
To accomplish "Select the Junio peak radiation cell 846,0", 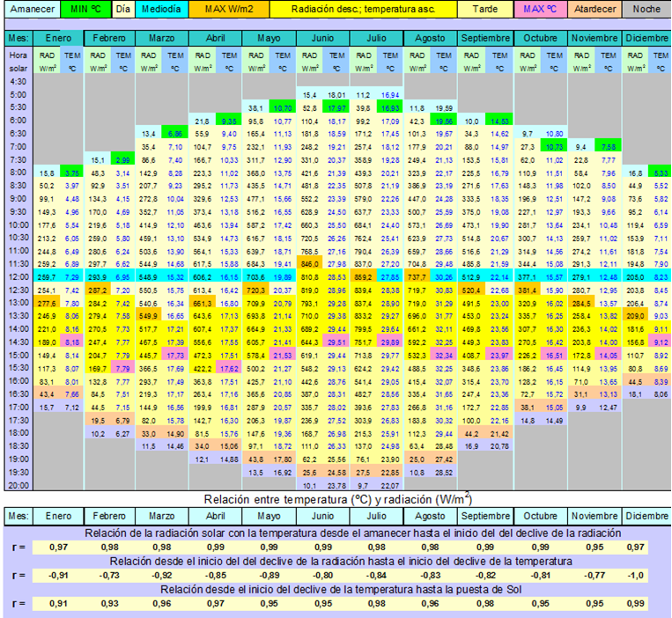I will (x=309, y=263).
